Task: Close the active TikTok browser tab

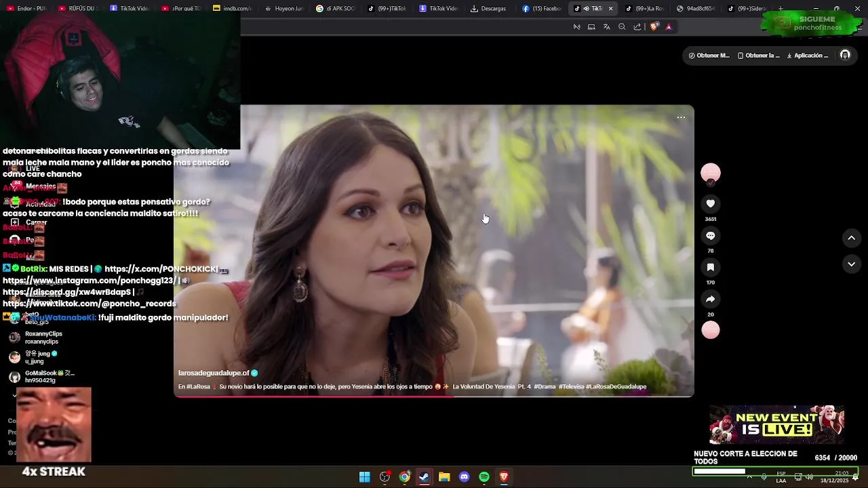Action: coord(610,9)
